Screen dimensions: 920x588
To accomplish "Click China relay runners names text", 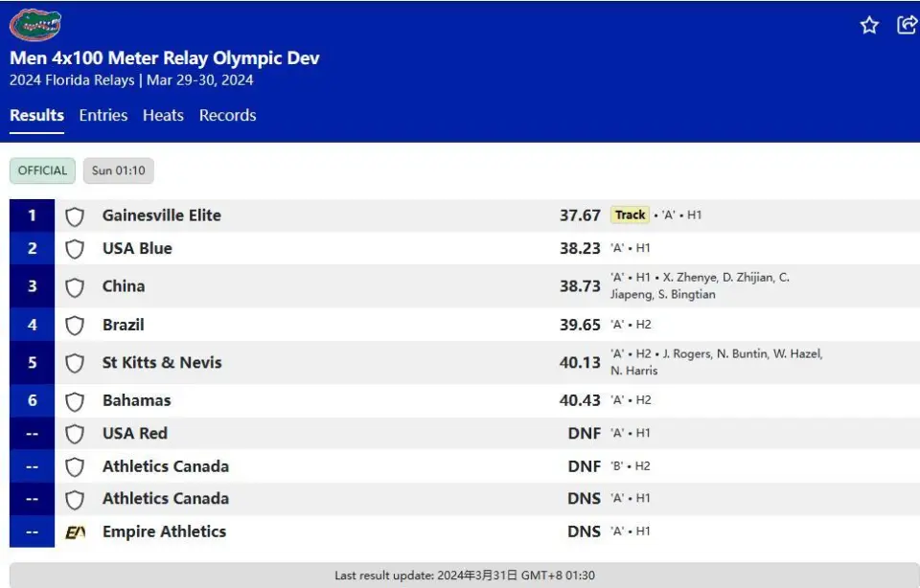I will tap(700, 285).
